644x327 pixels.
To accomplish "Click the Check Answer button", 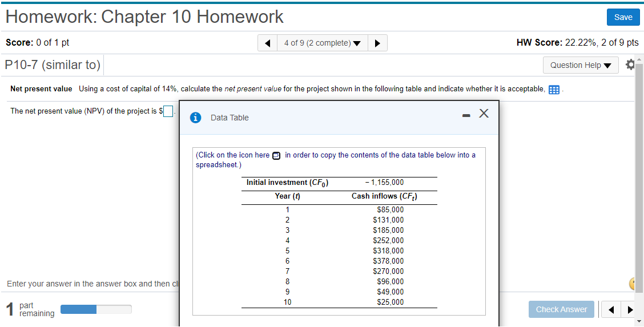I will coord(561,309).
